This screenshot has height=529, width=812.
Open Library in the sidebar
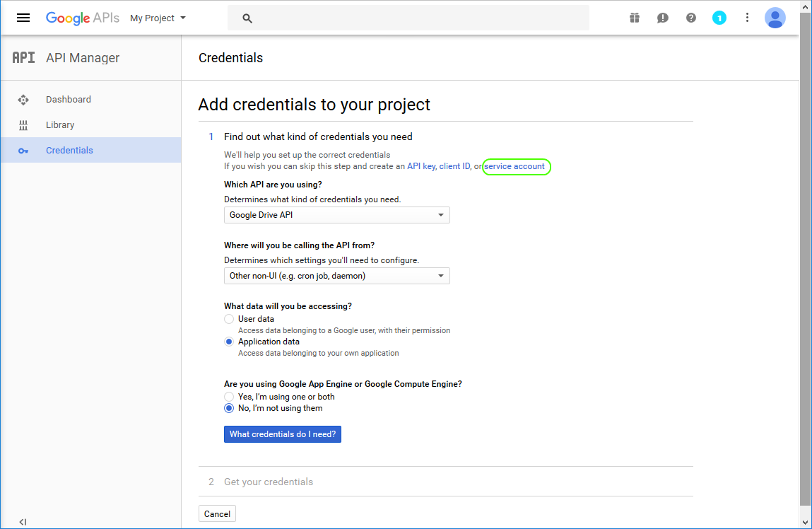coord(60,125)
